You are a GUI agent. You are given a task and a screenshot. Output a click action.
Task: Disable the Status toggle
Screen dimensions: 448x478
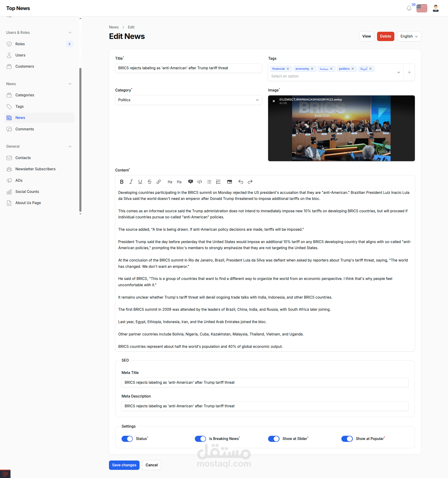coord(127,439)
